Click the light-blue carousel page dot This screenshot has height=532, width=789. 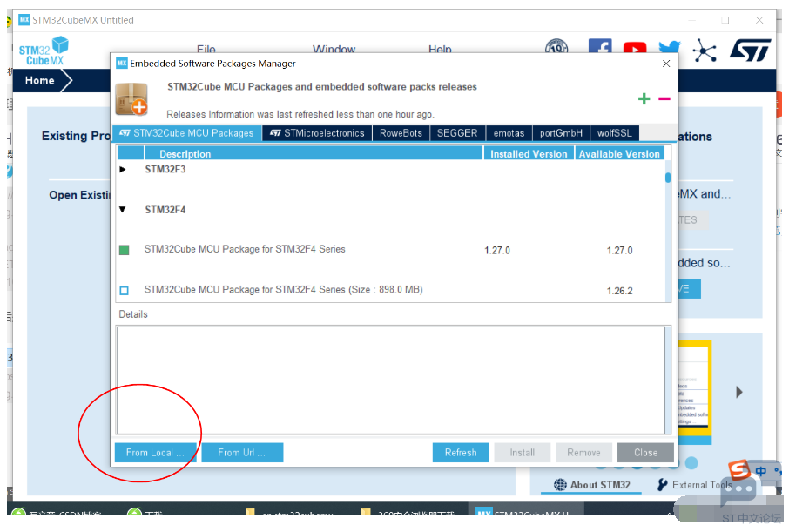(691, 462)
